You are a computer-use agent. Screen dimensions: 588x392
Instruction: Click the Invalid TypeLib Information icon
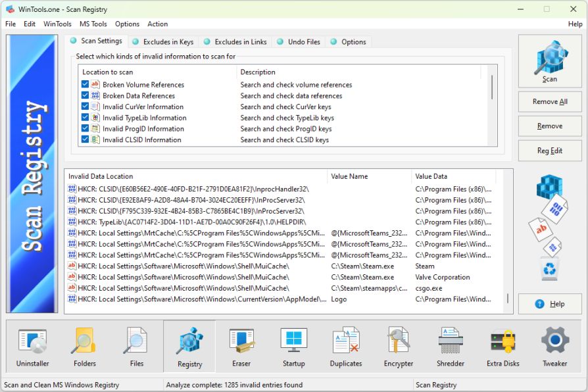(x=95, y=118)
